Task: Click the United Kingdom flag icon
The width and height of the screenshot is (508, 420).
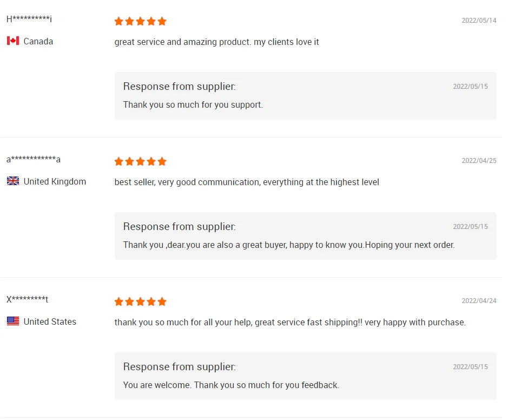Action: click(x=13, y=181)
